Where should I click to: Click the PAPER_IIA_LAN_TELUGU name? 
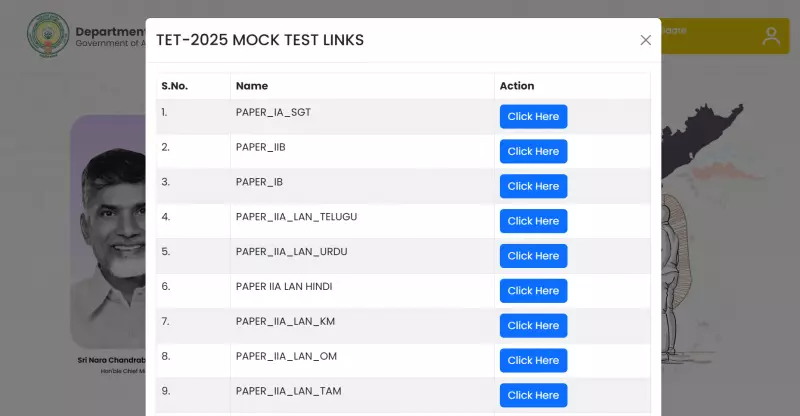click(296, 217)
